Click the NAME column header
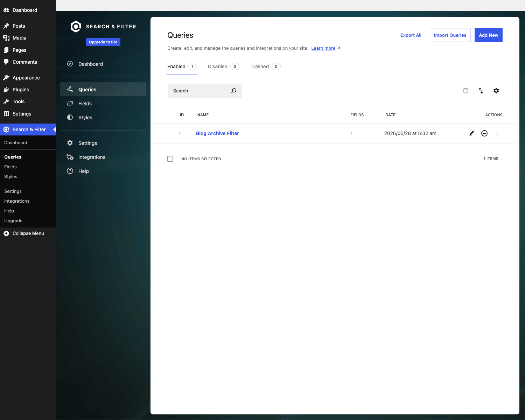Image resolution: width=525 pixels, height=420 pixels. click(x=203, y=115)
